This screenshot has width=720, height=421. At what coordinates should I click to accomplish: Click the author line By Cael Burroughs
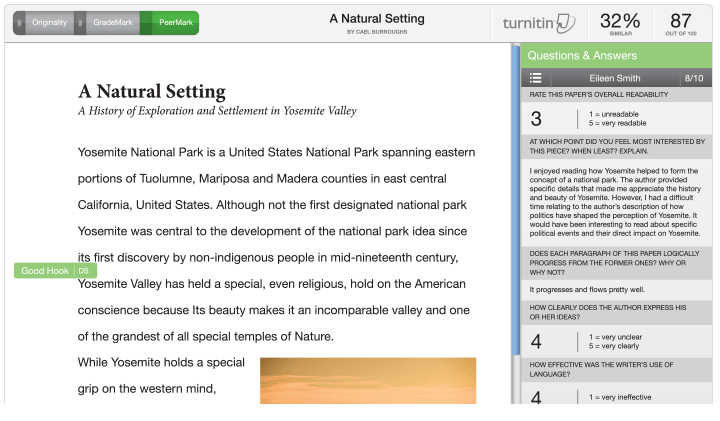[377, 32]
